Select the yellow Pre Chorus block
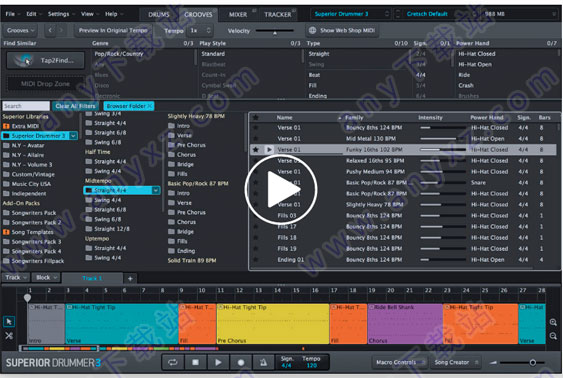Viewport: 563px width, 378px height. pos(273,324)
